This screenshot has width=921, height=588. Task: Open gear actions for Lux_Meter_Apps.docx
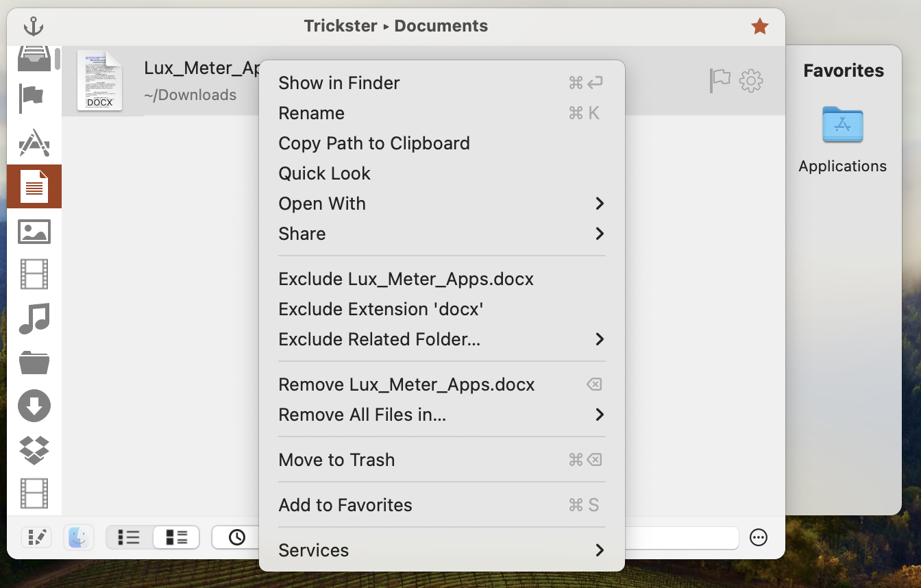(751, 80)
